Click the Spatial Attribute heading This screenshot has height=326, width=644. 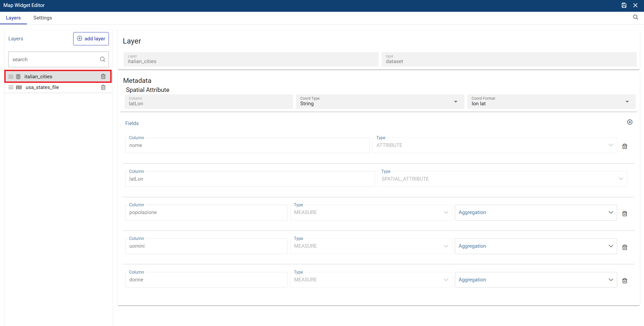[148, 90]
